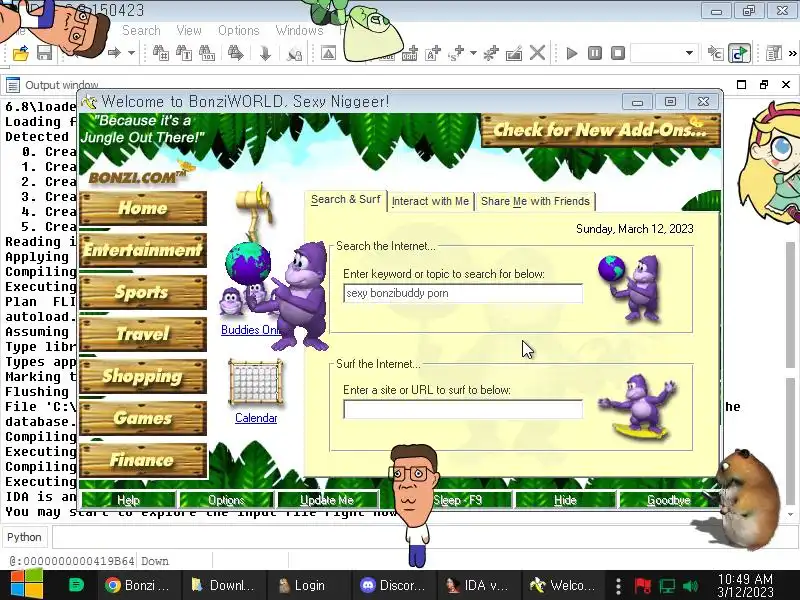Image resolution: width=800 pixels, height=600 pixels.
Task: Switch to the Interact with Me tab
Action: pyautogui.click(x=430, y=202)
